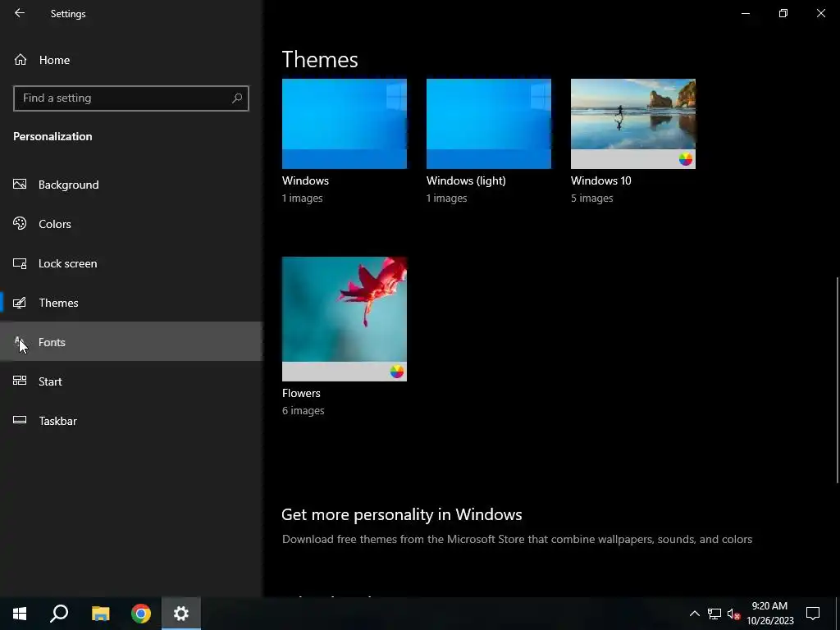Click the '6 images' label
This screenshot has height=630, width=840.
(304, 410)
